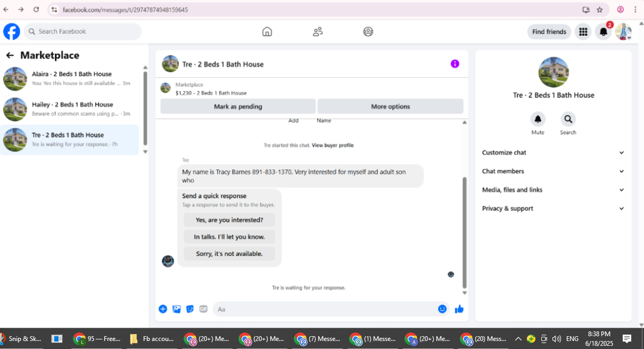
Task: Click the Aa message input field
Action: coord(325,309)
